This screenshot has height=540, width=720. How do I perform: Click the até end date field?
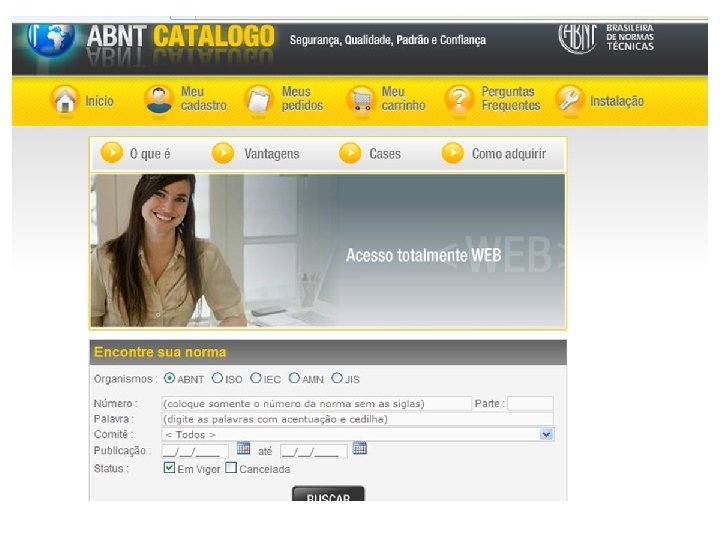pos(314,451)
